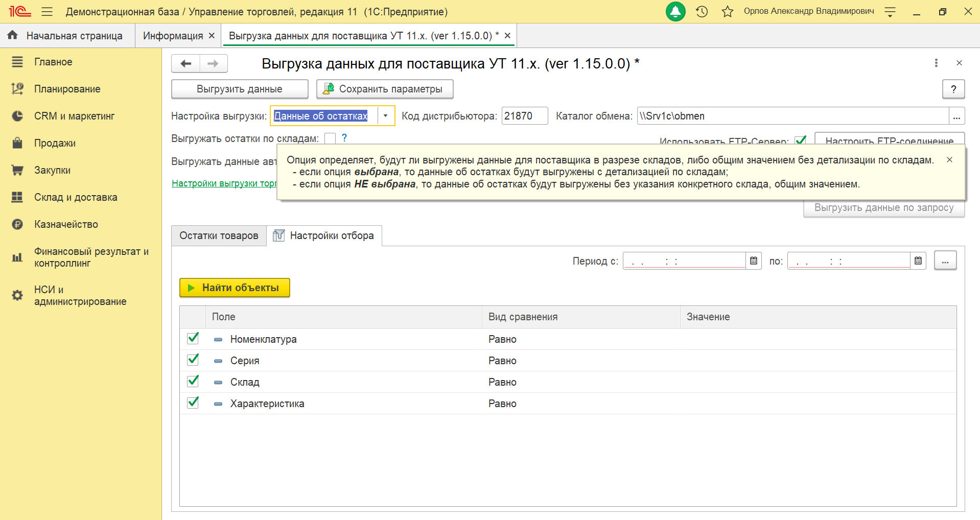This screenshot has height=520, width=980.
Task: Toggle Номенклатура filter checkbox
Action: pyautogui.click(x=193, y=338)
